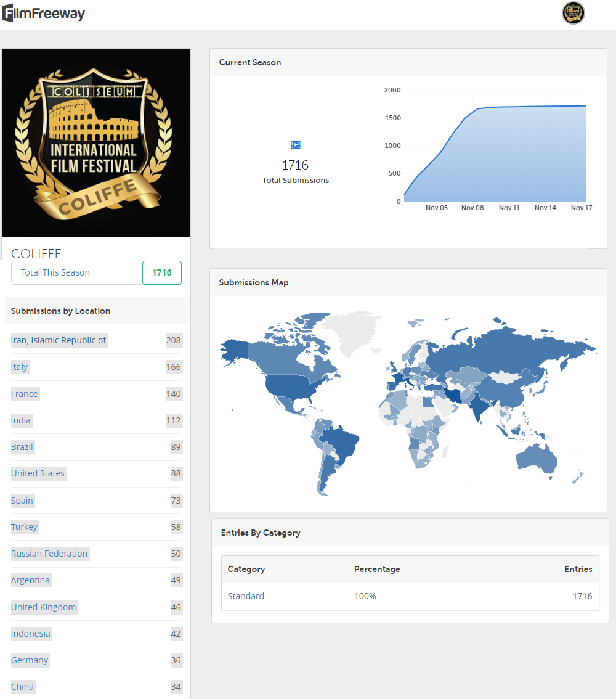
Task: Open United States submissions link
Action: pyautogui.click(x=38, y=473)
